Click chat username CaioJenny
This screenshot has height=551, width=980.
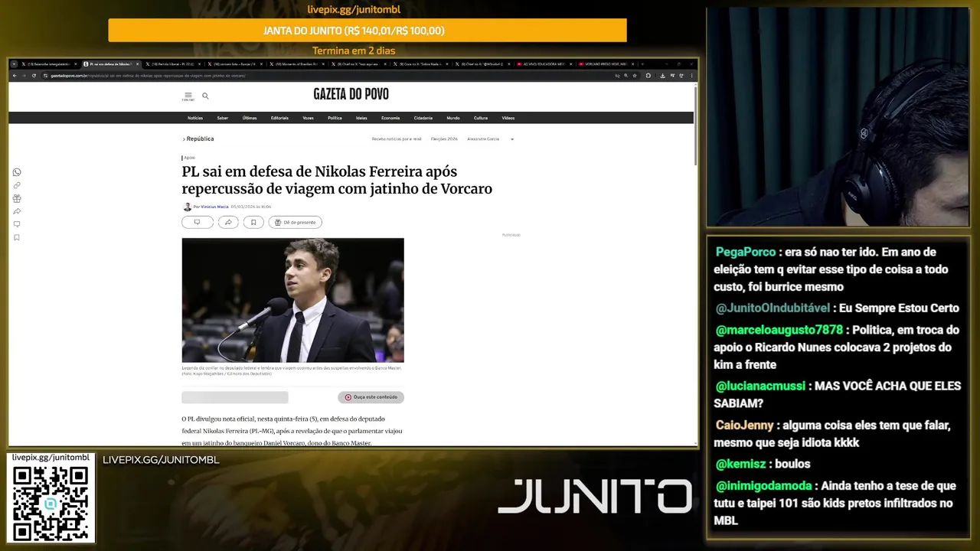click(745, 425)
